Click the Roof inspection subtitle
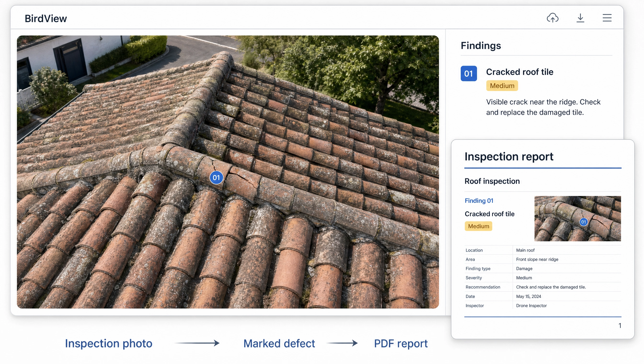This screenshot has height=364, width=644. (x=492, y=181)
